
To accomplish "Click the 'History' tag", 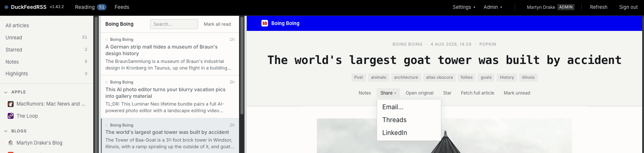I will pyautogui.click(x=507, y=78).
